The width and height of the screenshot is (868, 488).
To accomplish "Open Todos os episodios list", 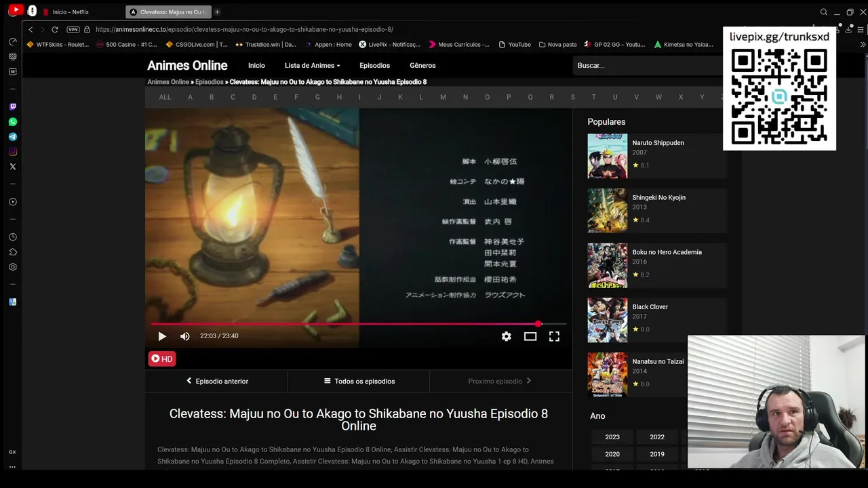I will 359,381.
